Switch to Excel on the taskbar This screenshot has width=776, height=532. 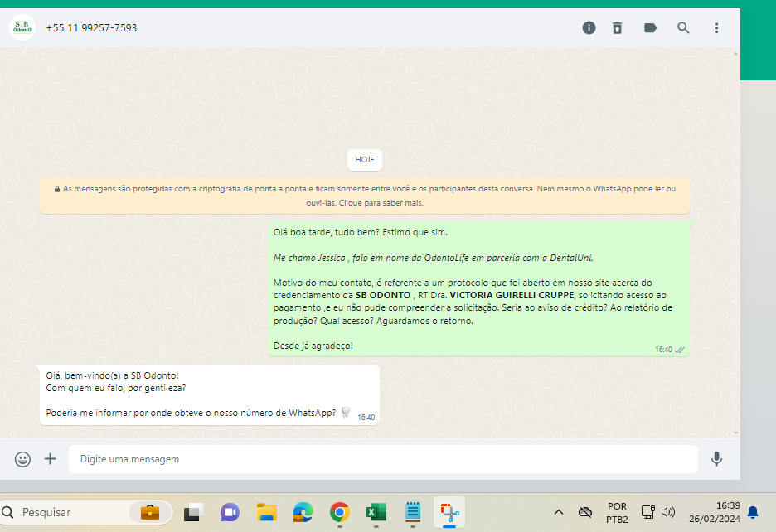[376, 512]
